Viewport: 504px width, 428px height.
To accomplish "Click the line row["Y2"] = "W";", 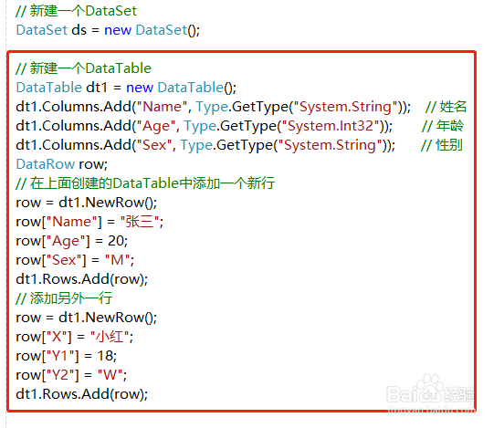I will pyautogui.click(x=72, y=375).
